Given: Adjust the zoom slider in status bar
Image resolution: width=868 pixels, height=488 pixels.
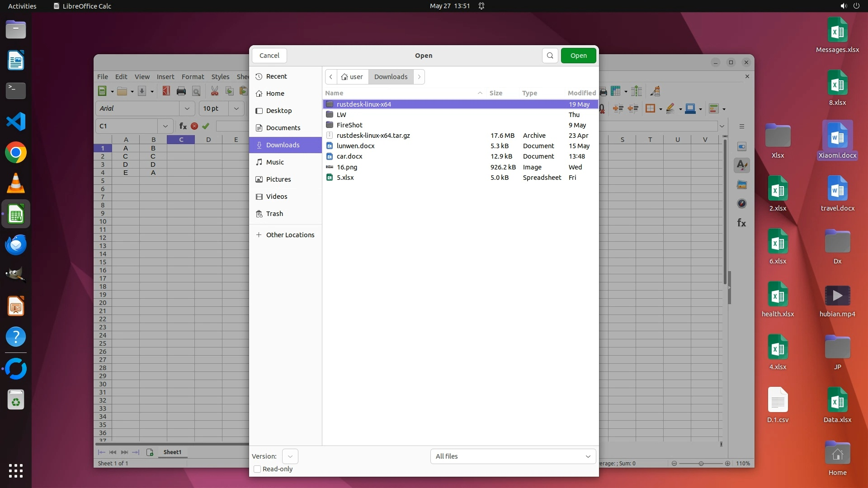Looking at the screenshot, I should (701, 464).
